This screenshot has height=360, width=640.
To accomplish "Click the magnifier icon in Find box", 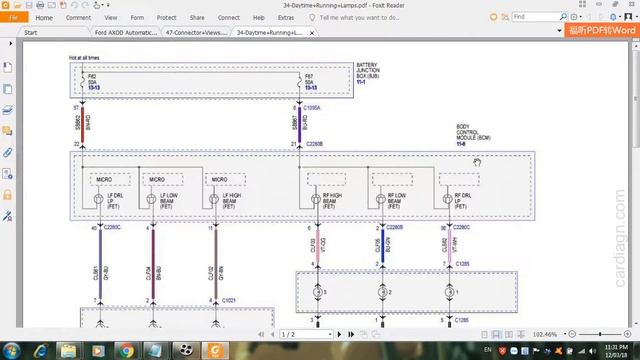I will 563,17.
